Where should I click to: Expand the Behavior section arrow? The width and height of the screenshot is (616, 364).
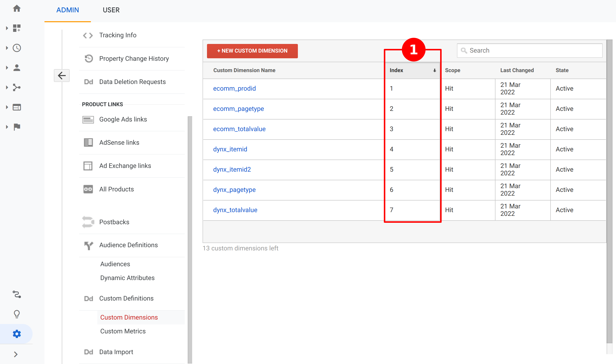(x=7, y=107)
